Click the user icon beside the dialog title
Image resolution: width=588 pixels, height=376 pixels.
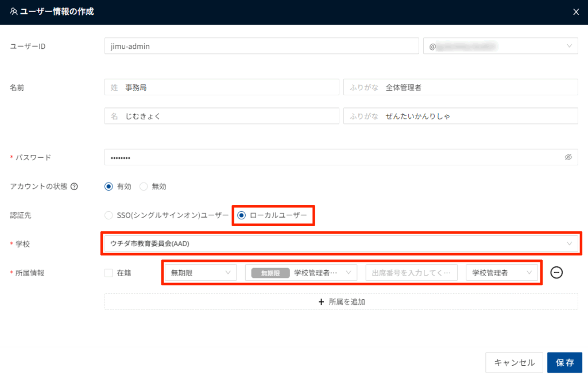14,11
